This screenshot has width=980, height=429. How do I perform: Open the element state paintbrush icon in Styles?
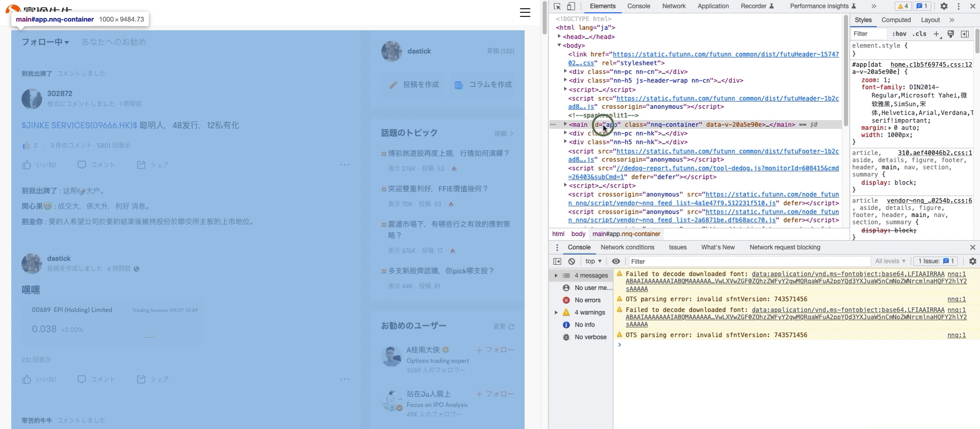click(x=951, y=34)
